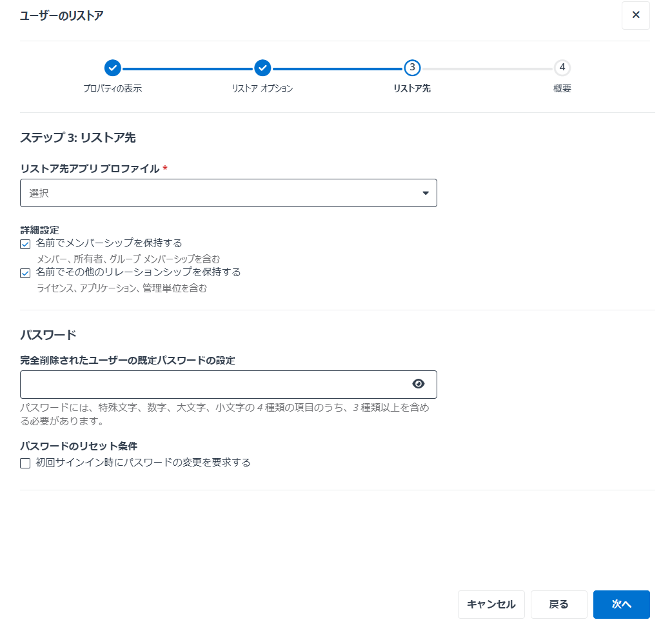This screenshot has height=622, width=672.
Task: Close the ユーザーのリストア dialog
Action: click(x=636, y=15)
